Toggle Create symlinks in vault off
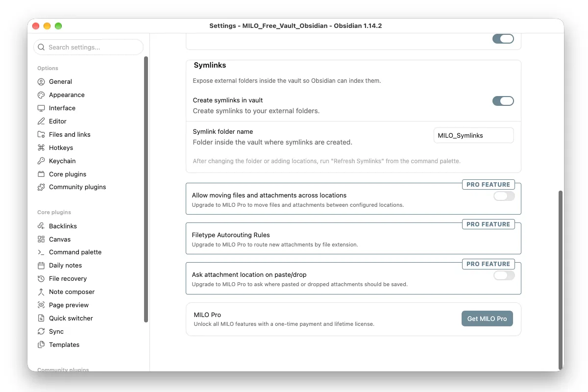This screenshot has width=588, height=392. (503, 101)
